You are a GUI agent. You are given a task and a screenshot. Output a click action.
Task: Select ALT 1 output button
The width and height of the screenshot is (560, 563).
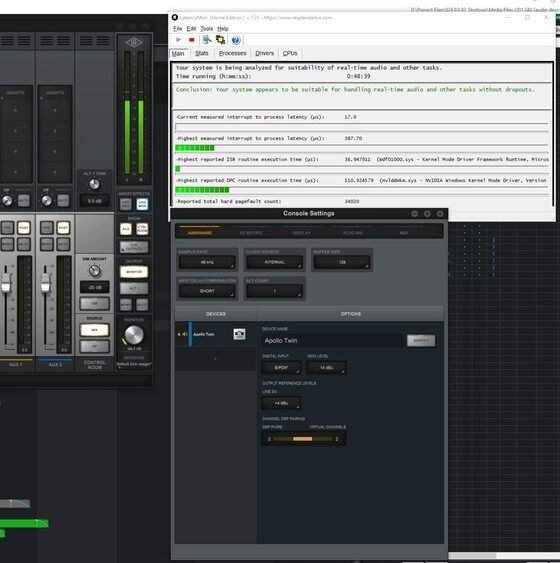[134, 288]
